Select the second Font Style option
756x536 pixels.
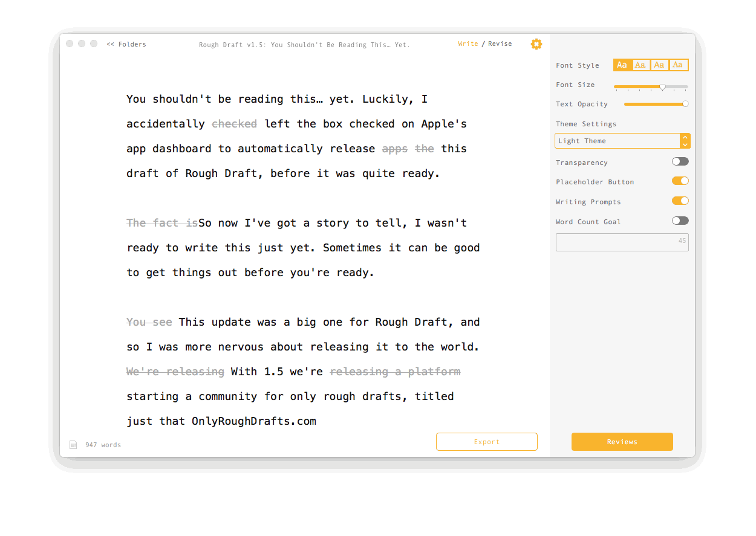tap(641, 65)
